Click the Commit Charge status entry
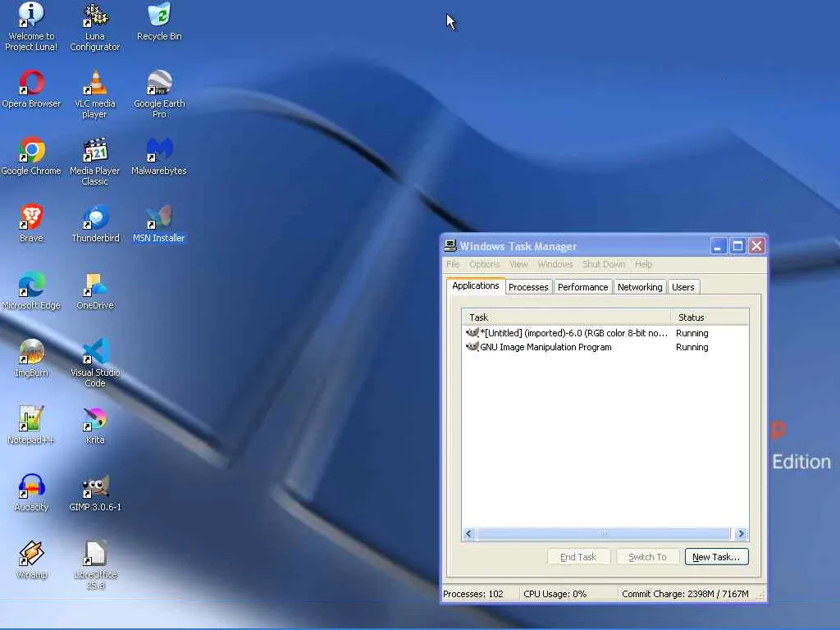 tap(685, 594)
